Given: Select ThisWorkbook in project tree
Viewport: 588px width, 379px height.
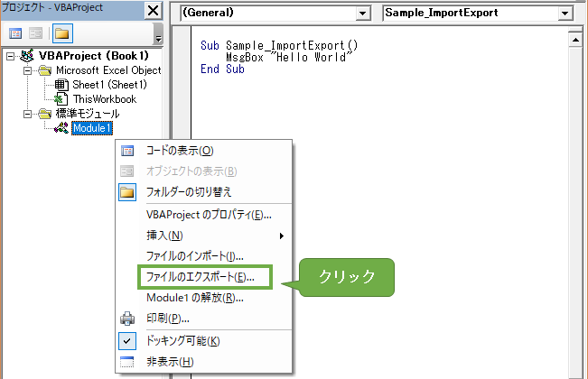Looking at the screenshot, I should tap(105, 99).
